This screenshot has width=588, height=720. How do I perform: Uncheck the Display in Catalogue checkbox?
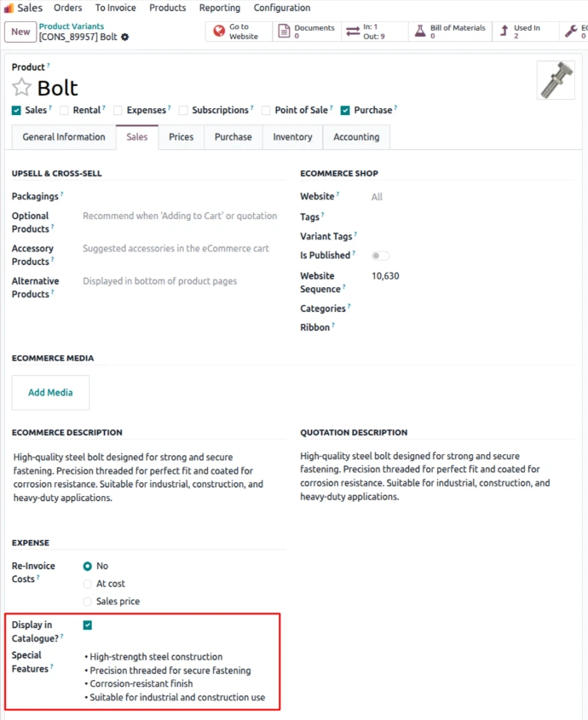[x=88, y=625]
